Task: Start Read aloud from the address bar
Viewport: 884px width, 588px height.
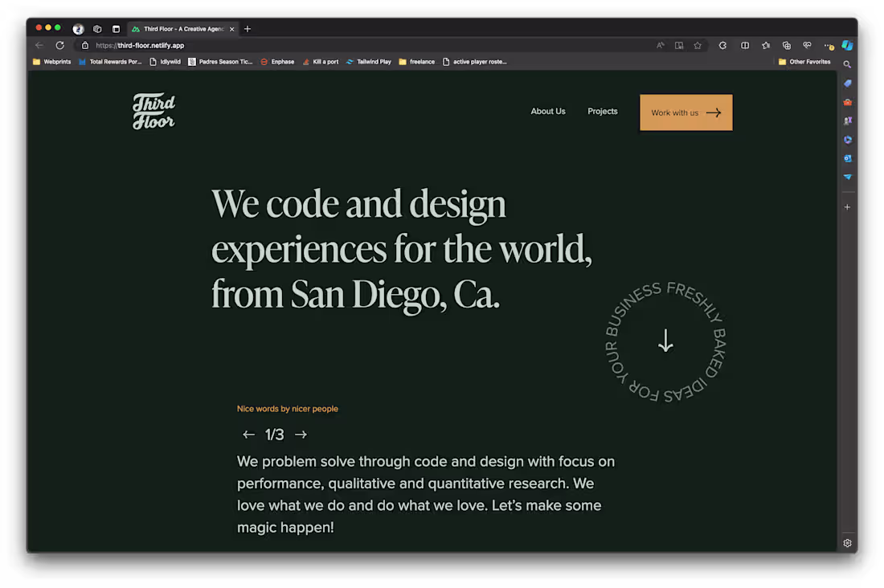Action: pos(661,46)
